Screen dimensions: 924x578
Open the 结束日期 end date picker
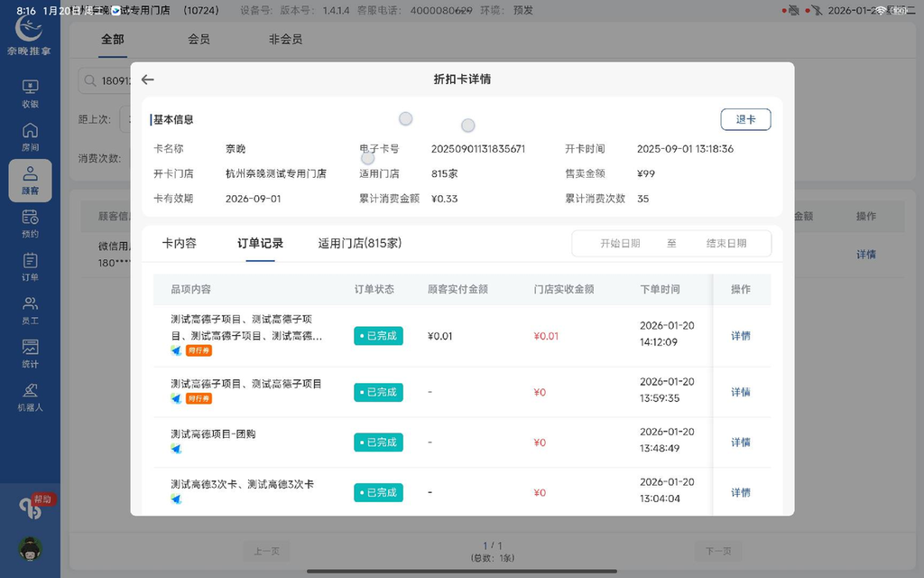pos(727,243)
